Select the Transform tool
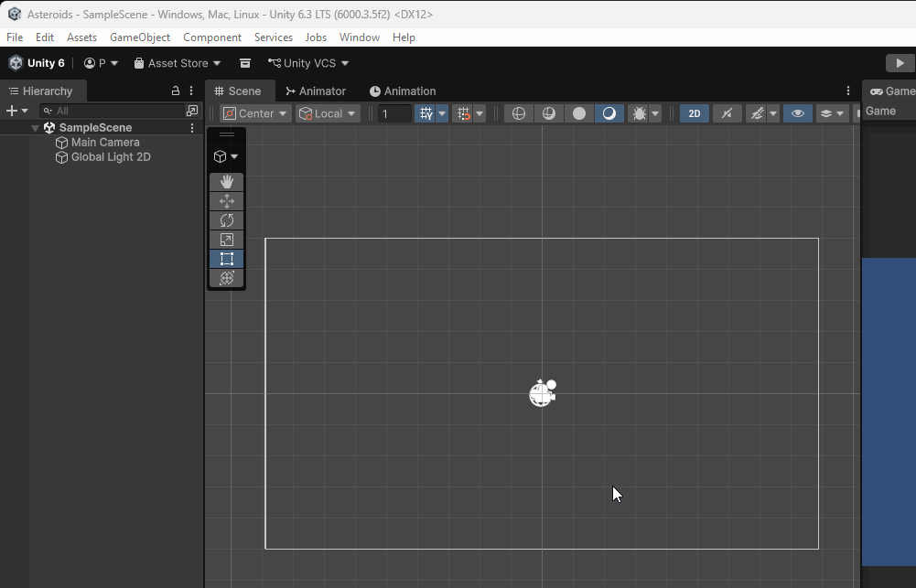 coord(227,278)
